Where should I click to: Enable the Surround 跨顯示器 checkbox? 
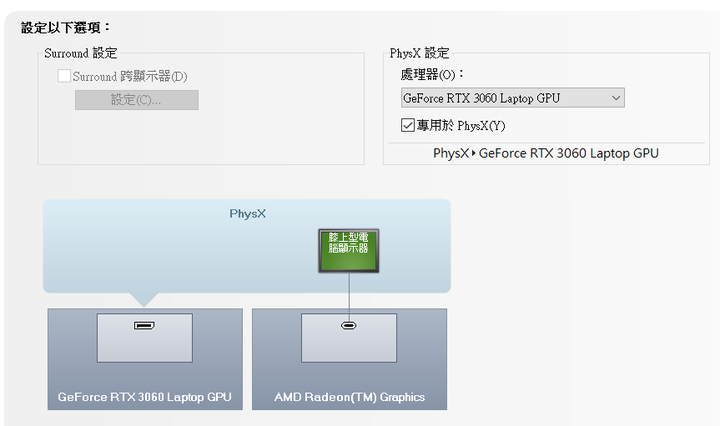(x=64, y=76)
